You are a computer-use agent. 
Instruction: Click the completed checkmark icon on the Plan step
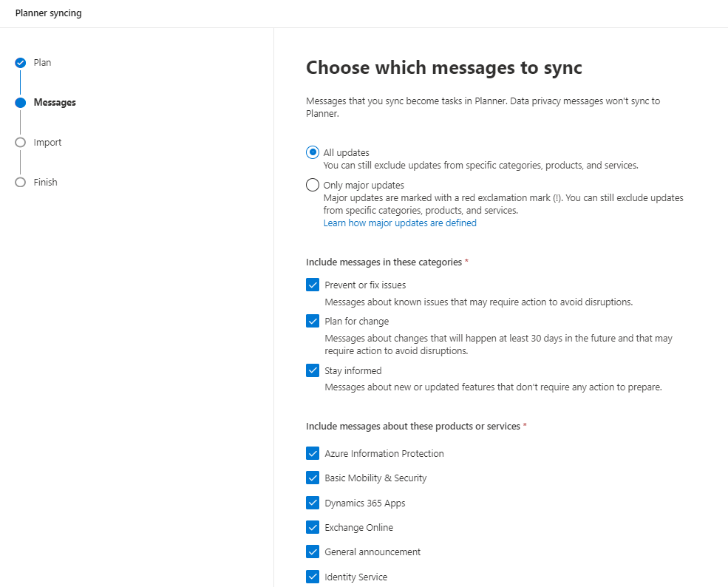tap(21, 62)
